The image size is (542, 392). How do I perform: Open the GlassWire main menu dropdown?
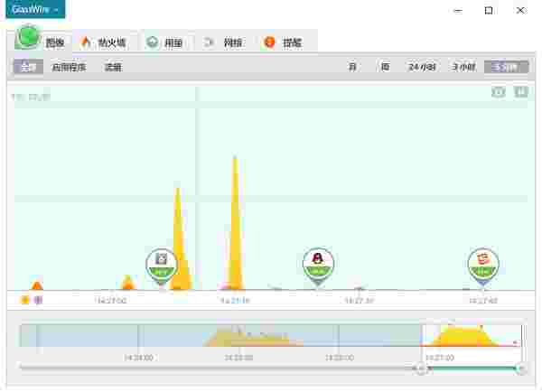(35, 9)
